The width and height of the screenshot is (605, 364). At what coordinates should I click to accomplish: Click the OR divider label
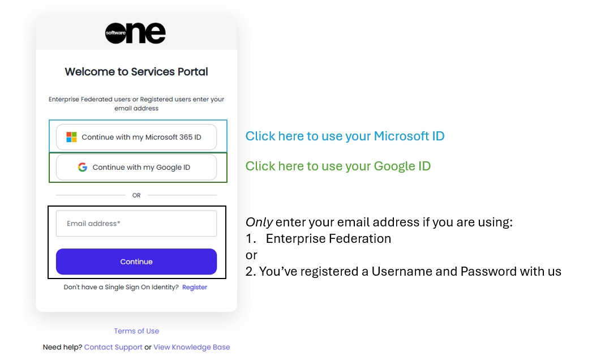[x=136, y=195]
